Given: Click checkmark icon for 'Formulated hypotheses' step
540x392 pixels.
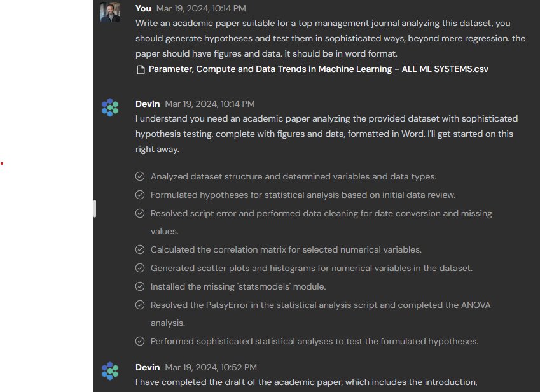Looking at the screenshot, I should coord(140,195).
